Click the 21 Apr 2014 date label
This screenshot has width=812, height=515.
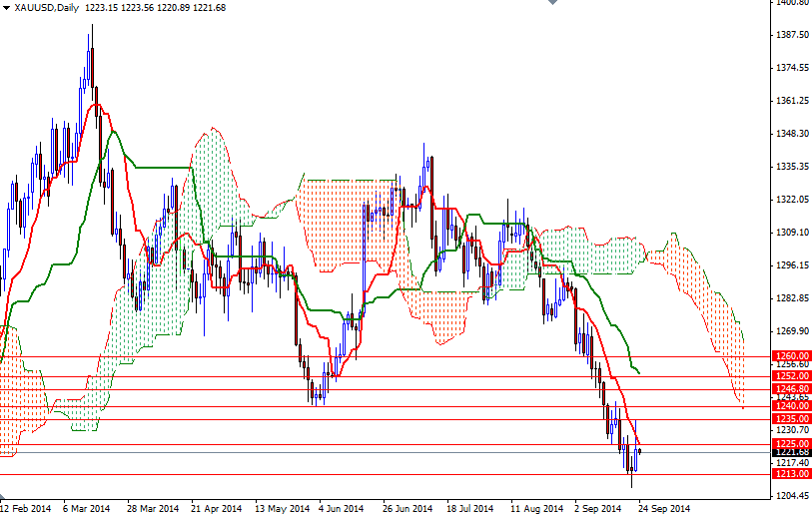pos(217,508)
